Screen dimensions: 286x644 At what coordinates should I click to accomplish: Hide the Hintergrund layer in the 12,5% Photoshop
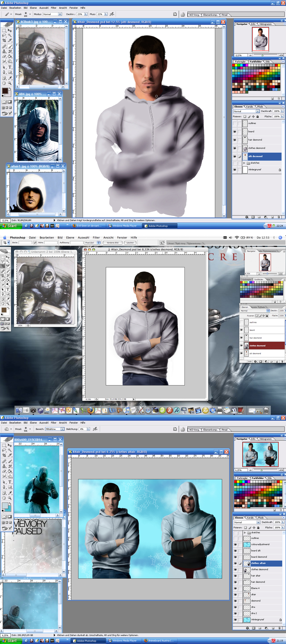[x=235, y=169]
